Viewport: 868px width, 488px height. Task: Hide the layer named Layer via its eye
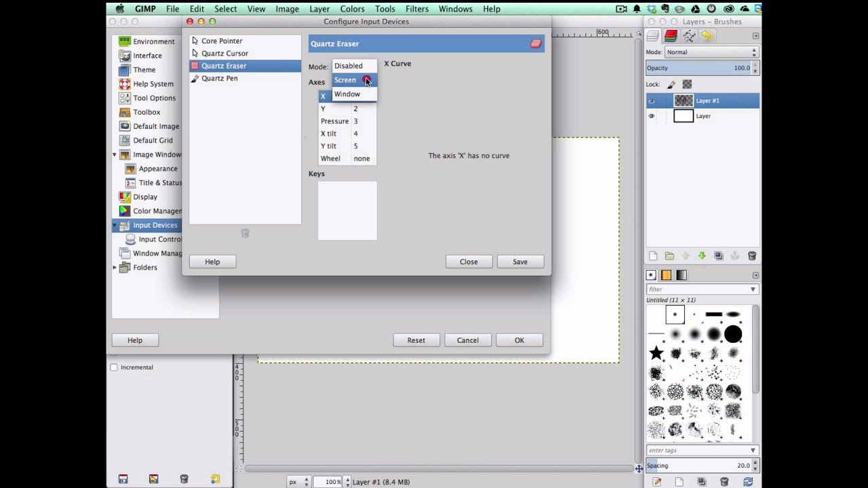click(x=652, y=116)
